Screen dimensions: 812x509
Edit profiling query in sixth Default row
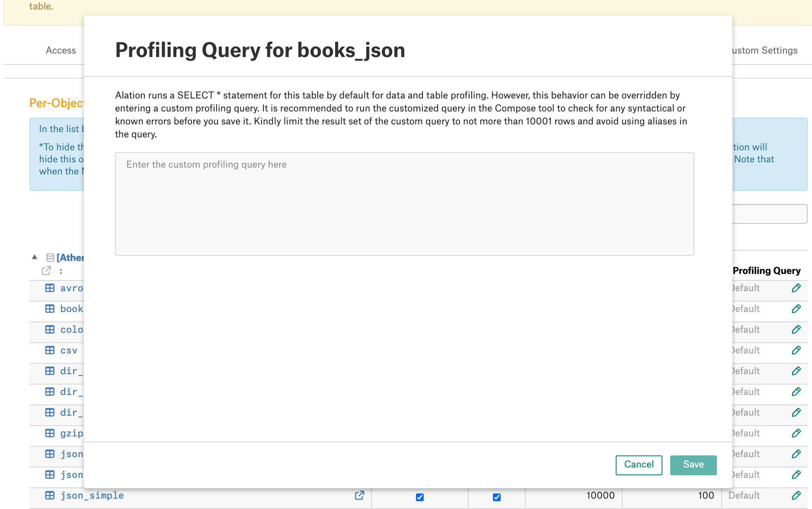796,392
